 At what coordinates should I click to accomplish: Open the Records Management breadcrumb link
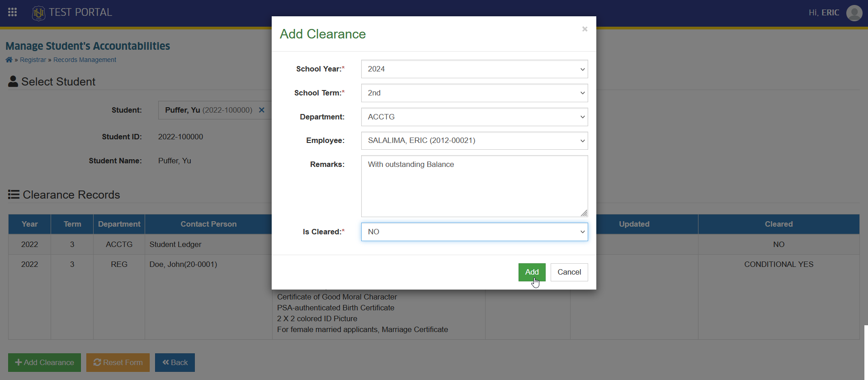tap(85, 60)
